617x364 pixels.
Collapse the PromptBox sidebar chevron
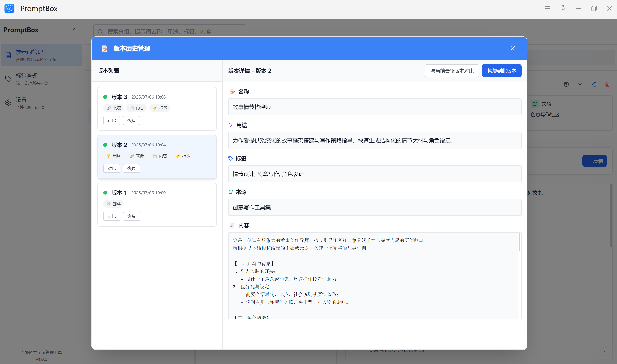pos(74,30)
